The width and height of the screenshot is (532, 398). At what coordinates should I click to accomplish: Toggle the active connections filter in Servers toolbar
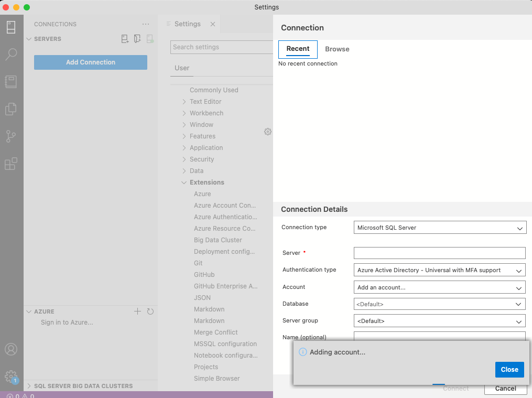150,38
